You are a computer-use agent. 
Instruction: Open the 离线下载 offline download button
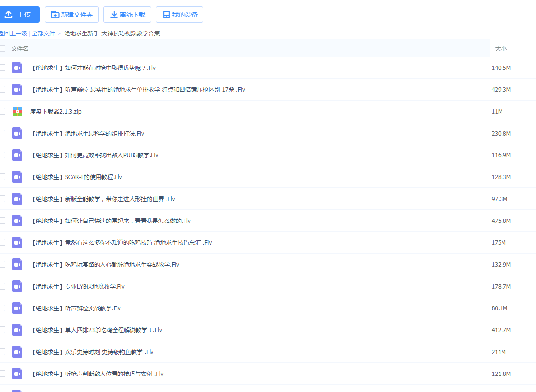(127, 15)
